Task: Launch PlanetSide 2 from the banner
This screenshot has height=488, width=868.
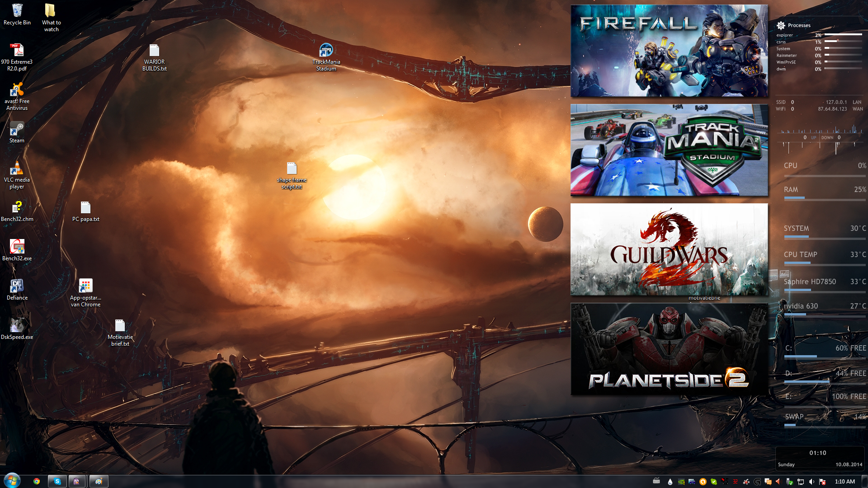Action: (x=669, y=349)
